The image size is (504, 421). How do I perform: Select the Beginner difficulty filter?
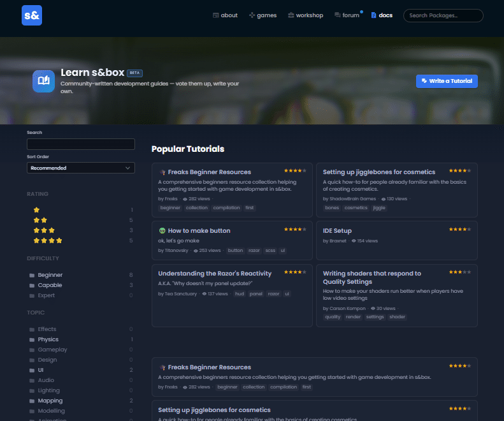(x=82, y=275)
